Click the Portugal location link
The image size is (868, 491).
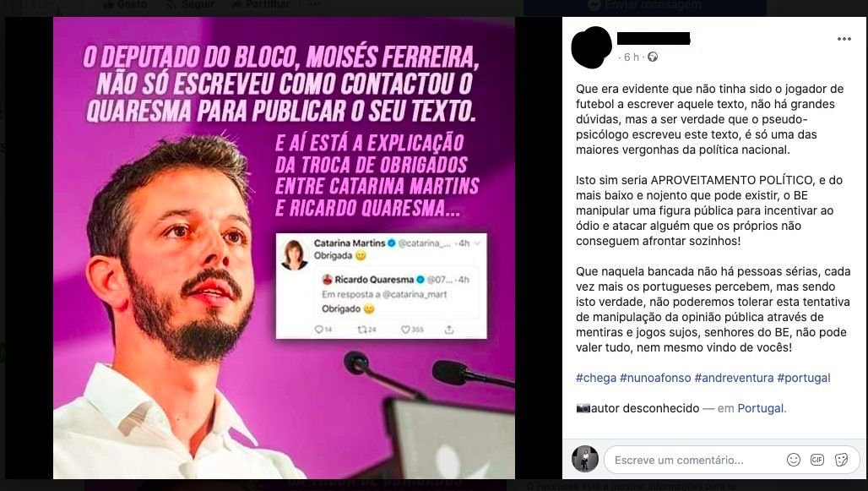click(x=762, y=408)
